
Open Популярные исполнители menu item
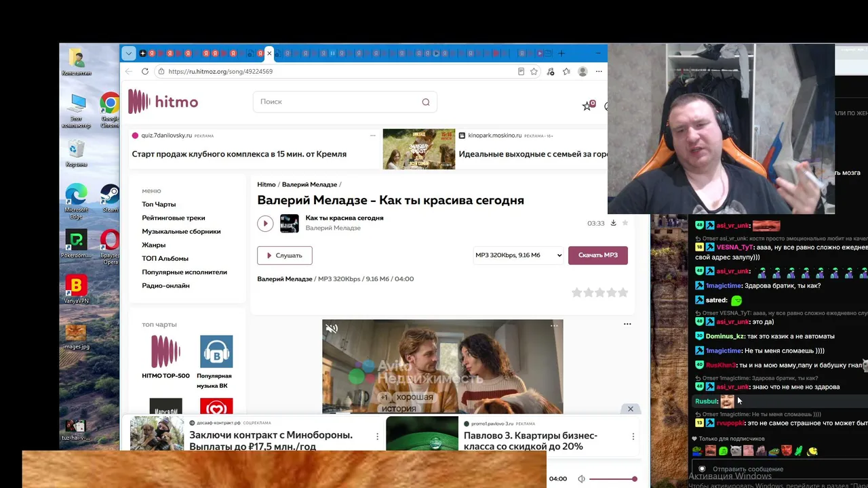[x=184, y=272]
